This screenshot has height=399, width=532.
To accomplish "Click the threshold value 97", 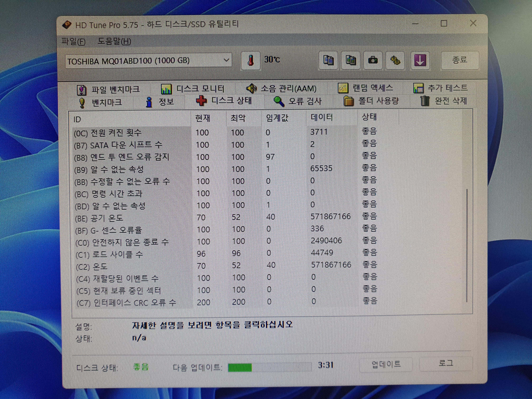I will pos(270,157).
